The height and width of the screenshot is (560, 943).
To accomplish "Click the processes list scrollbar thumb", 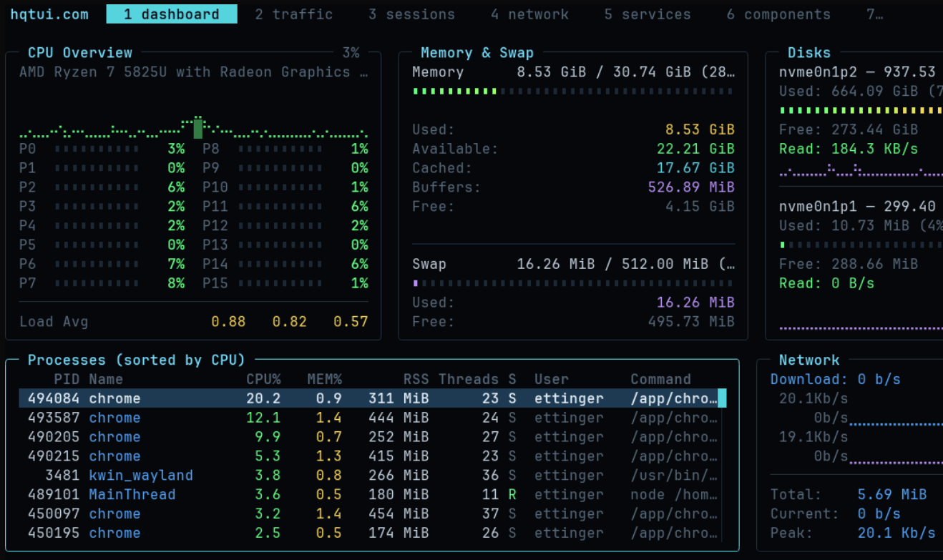I will 722,398.
